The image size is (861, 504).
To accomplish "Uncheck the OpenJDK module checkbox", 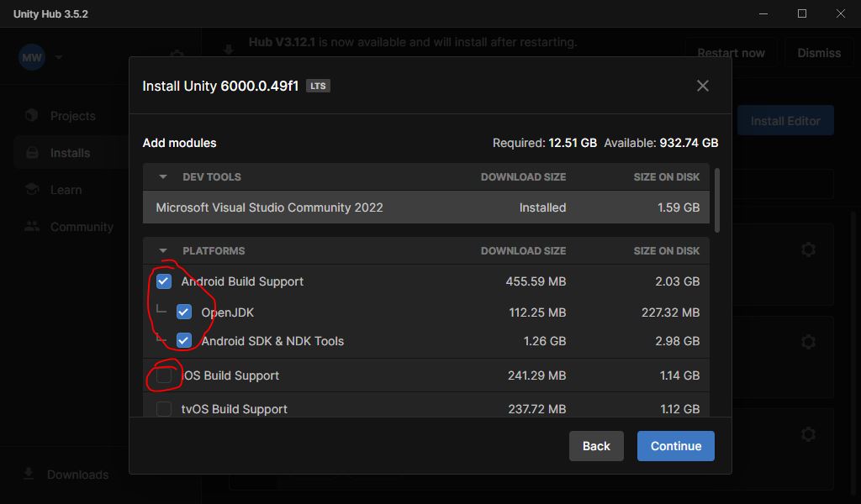I will (184, 312).
